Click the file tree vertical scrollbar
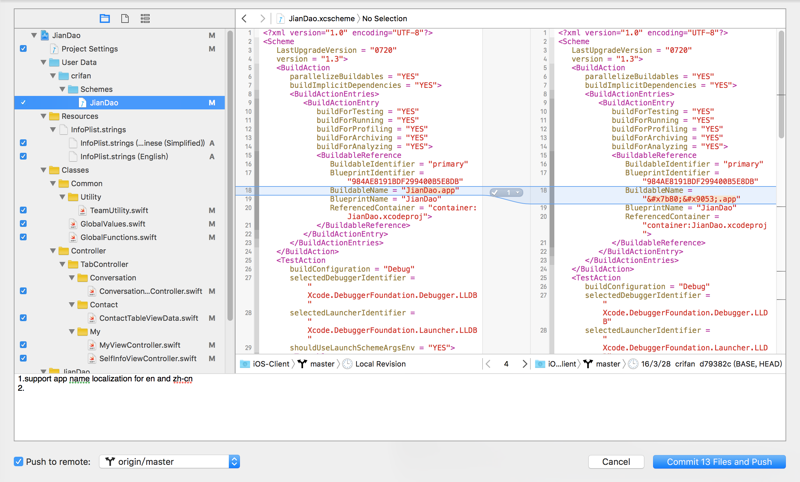The image size is (800, 482). [230, 176]
